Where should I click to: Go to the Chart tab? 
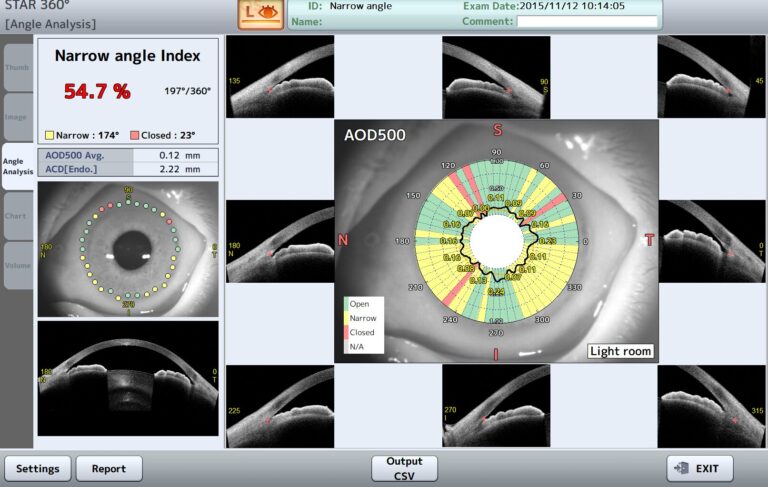tap(17, 216)
